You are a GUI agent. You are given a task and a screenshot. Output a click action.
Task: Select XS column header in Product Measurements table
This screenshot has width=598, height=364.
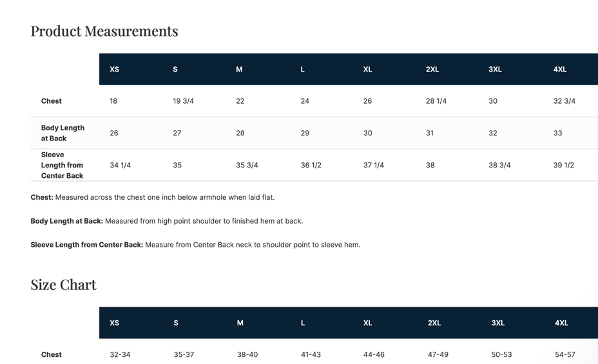tap(114, 70)
